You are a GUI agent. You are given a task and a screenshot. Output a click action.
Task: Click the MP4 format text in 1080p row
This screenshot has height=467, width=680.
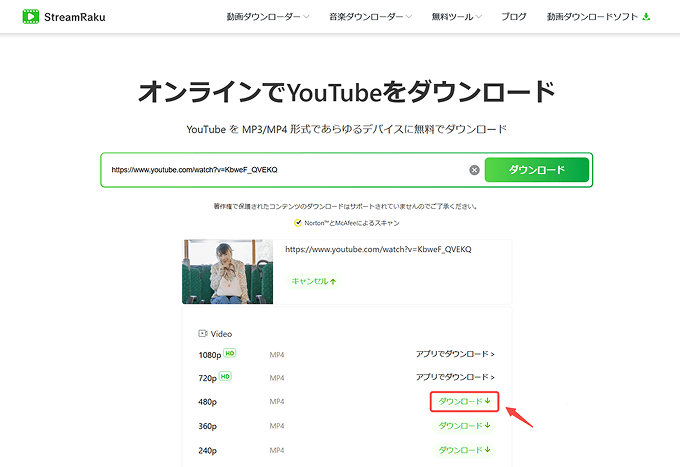click(277, 355)
